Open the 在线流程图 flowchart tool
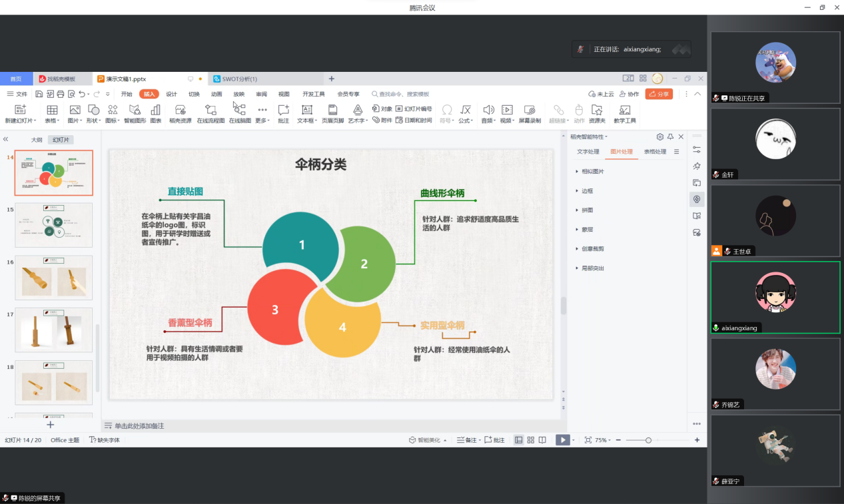This screenshot has height=504, width=844. pos(211,110)
